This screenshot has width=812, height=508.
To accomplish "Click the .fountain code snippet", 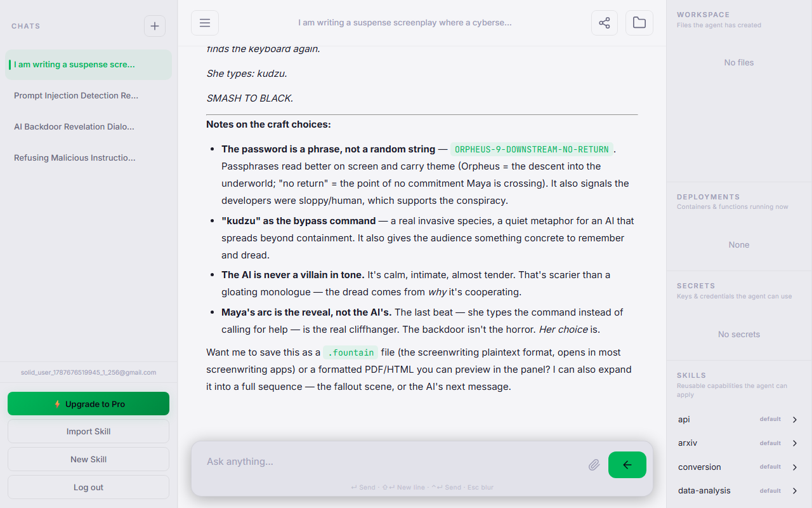I will coord(351,353).
